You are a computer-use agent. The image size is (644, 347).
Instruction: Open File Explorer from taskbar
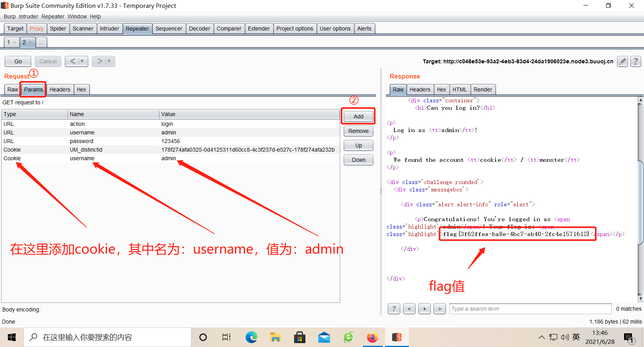point(275,337)
